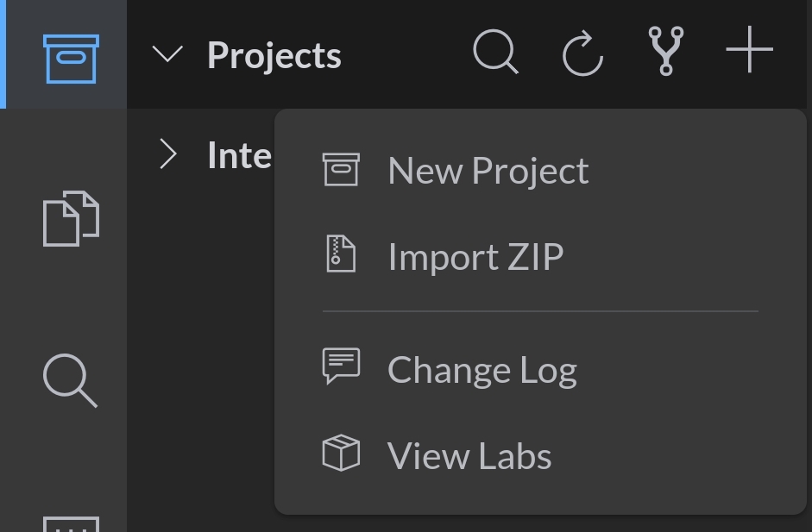Click the git fork icon in header
This screenshot has height=532, width=812.
(x=665, y=52)
